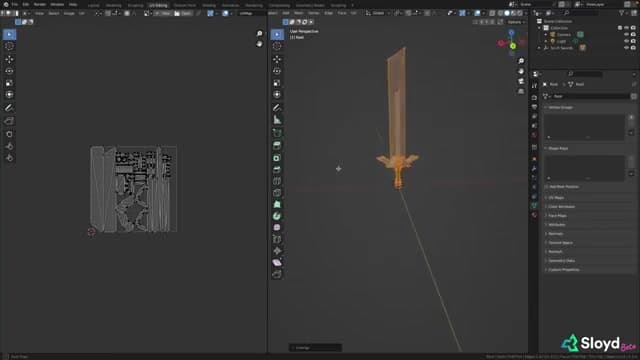This screenshot has width=640, height=360.
Task: Select the Move tool in UV editor
Action: coord(9,59)
